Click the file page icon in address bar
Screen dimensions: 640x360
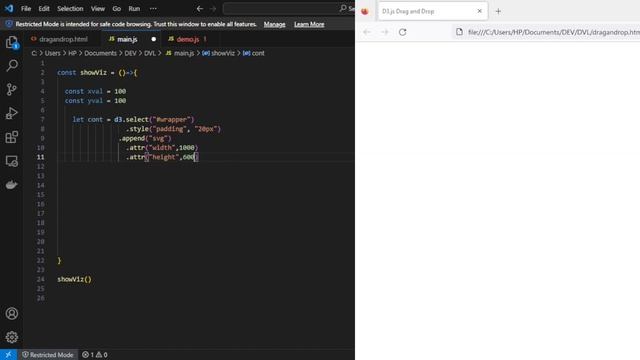[x=459, y=32]
